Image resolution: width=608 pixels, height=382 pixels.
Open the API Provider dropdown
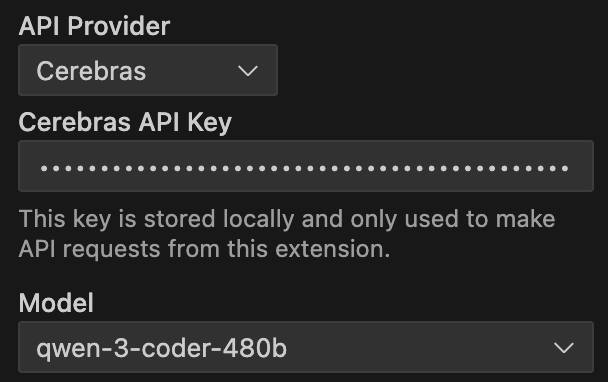click(148, 70)
